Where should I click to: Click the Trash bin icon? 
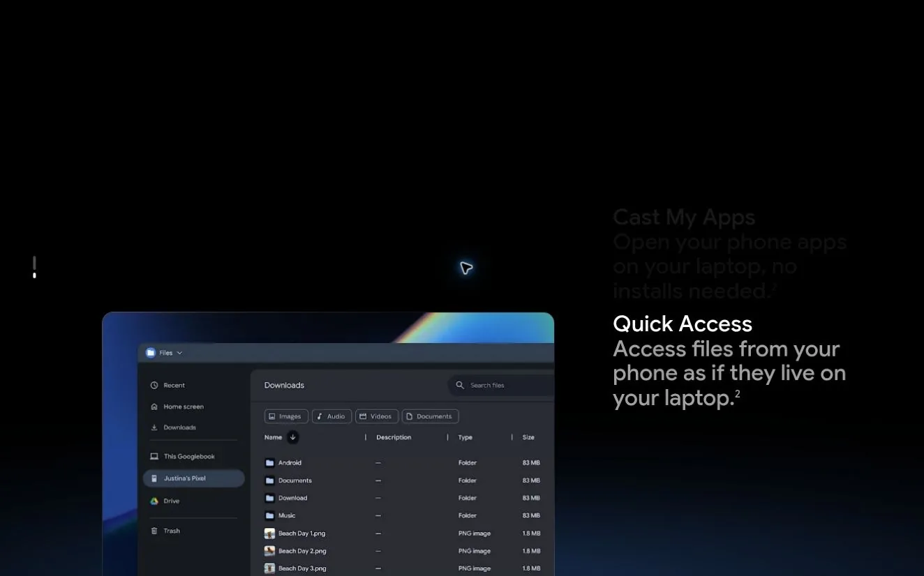click(154, 531)
